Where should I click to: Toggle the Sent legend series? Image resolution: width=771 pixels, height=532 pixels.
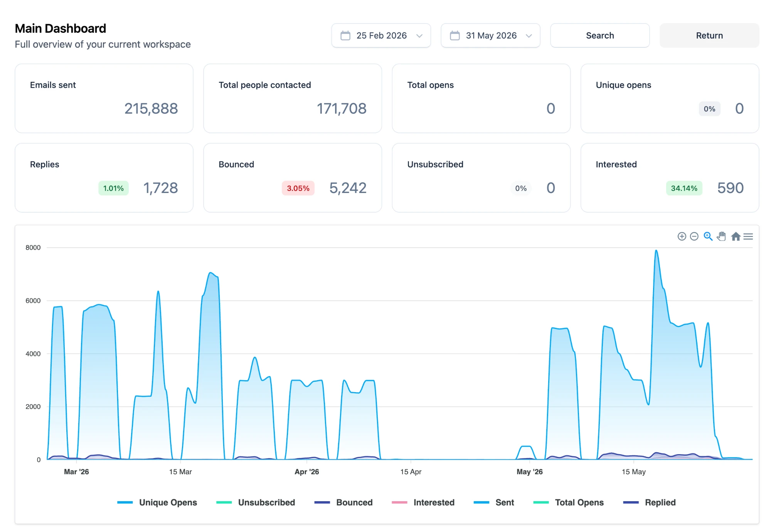pyautogui.click(x=494, y=502)
